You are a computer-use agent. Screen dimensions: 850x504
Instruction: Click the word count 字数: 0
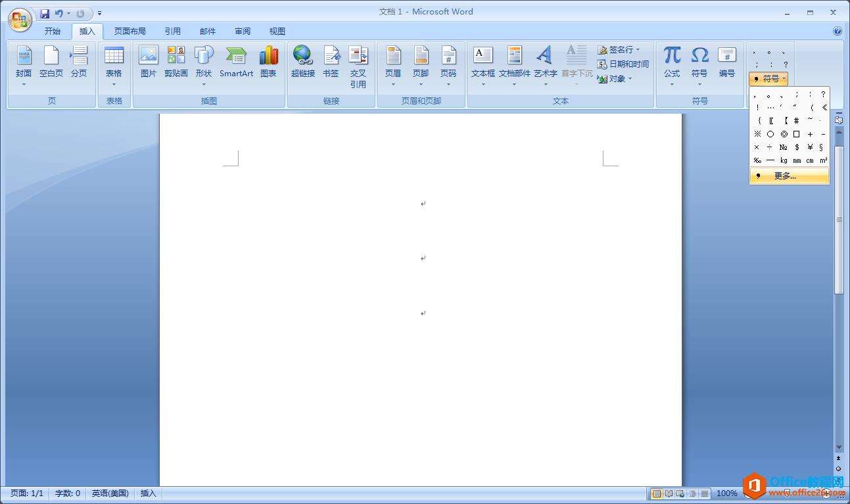coord(68,493)
